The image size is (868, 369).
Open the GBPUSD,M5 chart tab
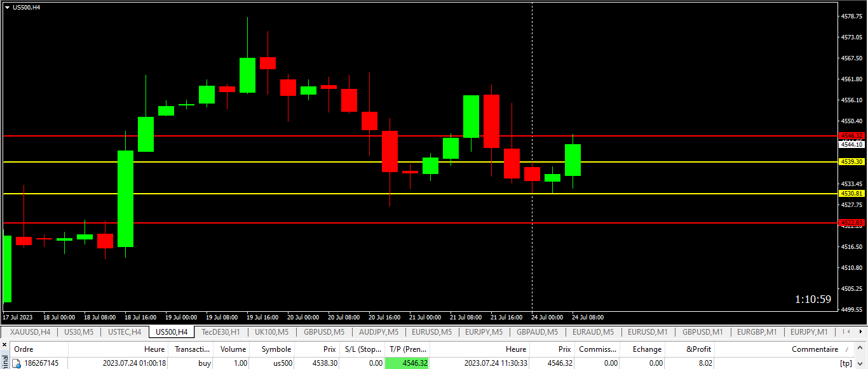[x=323, y=332]
